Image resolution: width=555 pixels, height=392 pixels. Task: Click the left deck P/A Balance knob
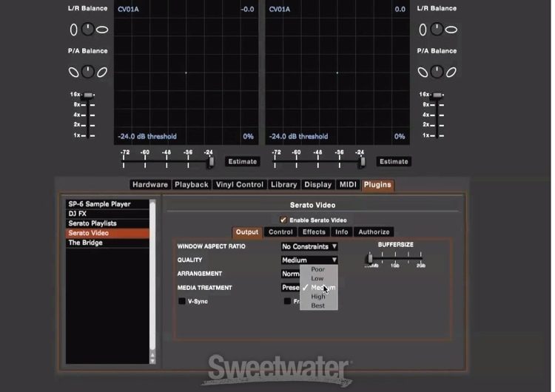pos(87,72)
